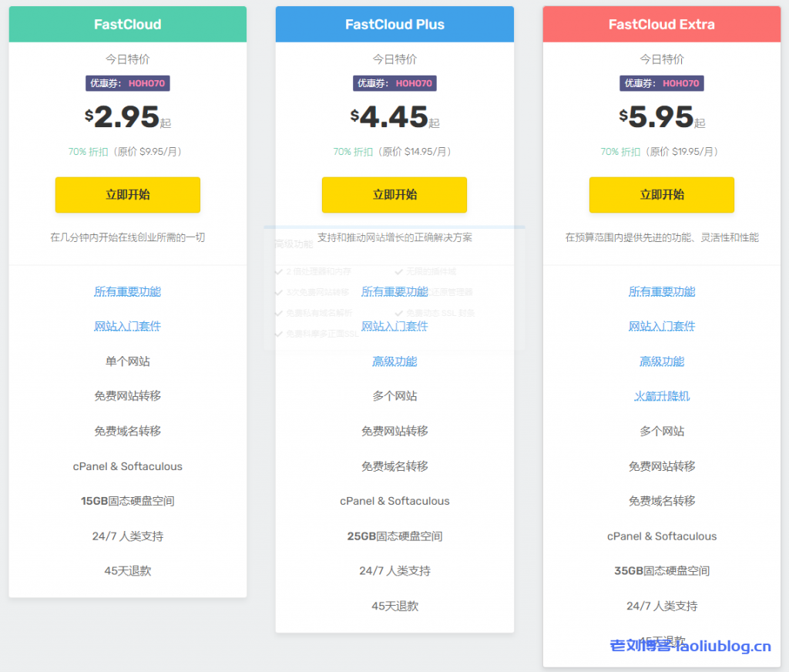Click the $4.45 price in FastCloud Plus
This screenshot has width=789, height=672.
(394, 117)
